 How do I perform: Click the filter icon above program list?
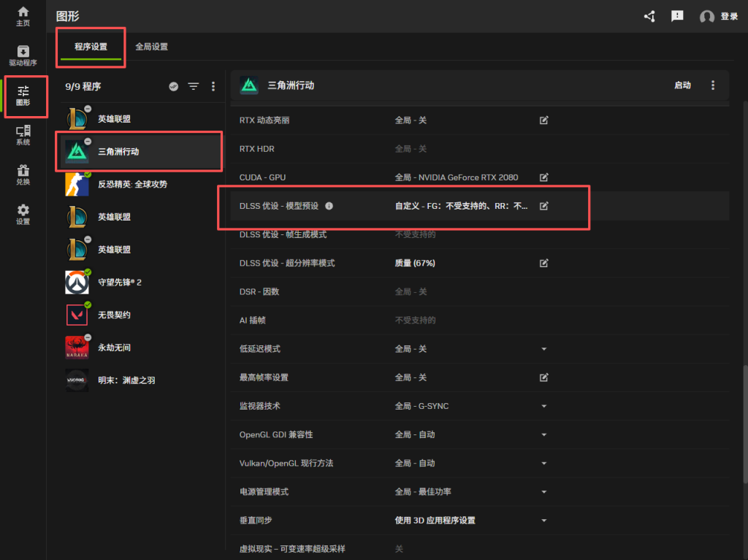click(193, 86)
